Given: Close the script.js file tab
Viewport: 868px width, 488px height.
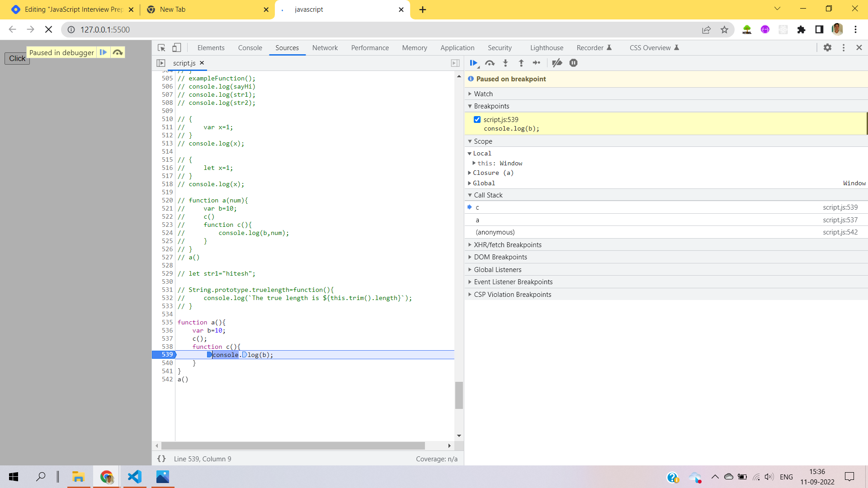Looking at the screenshot, I should click(x=202, y=63).
